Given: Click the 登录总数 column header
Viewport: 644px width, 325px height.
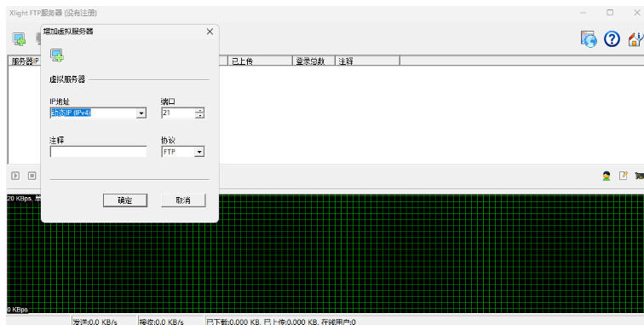Looking at the screenshot, I should (313, 61).
